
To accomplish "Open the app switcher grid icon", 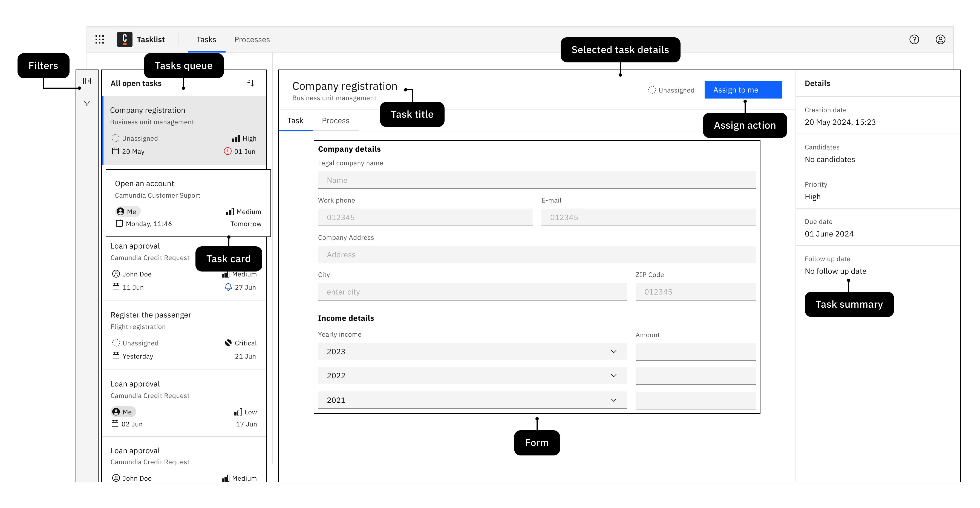I will tap(99, 39).
